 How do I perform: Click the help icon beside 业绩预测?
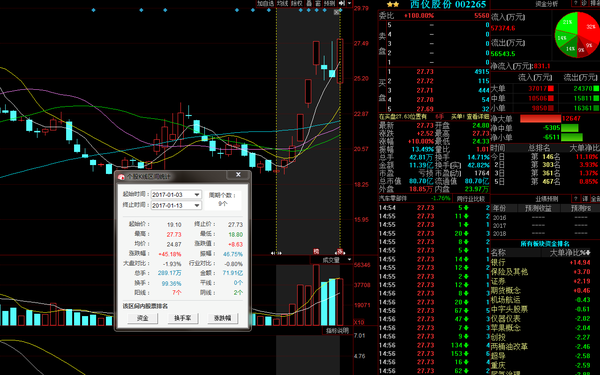coord(575,199)
